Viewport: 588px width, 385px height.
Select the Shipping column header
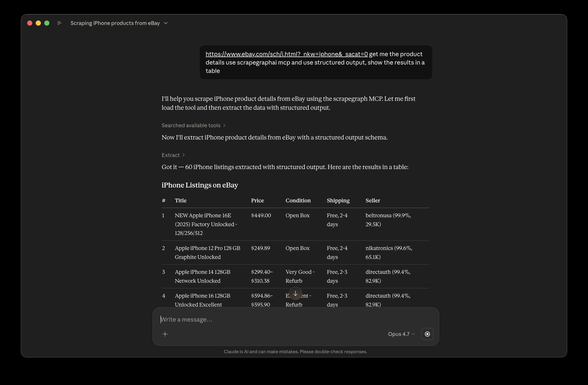point(338,200)
